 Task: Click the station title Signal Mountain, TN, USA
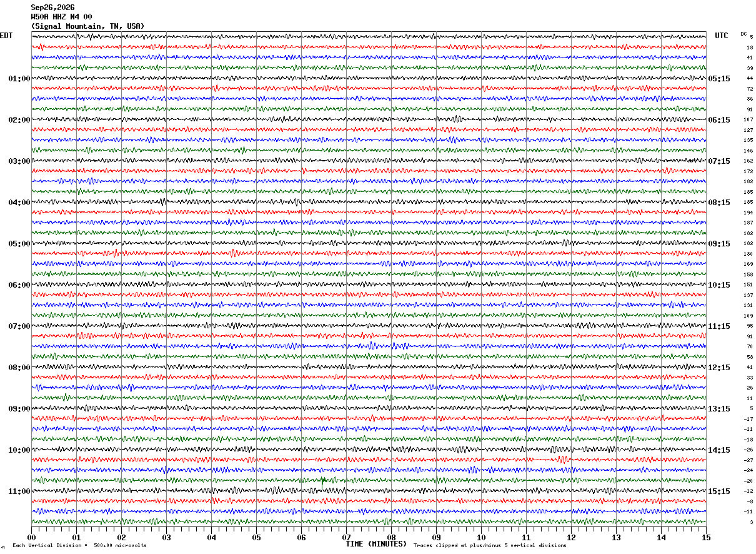[87, 26]
